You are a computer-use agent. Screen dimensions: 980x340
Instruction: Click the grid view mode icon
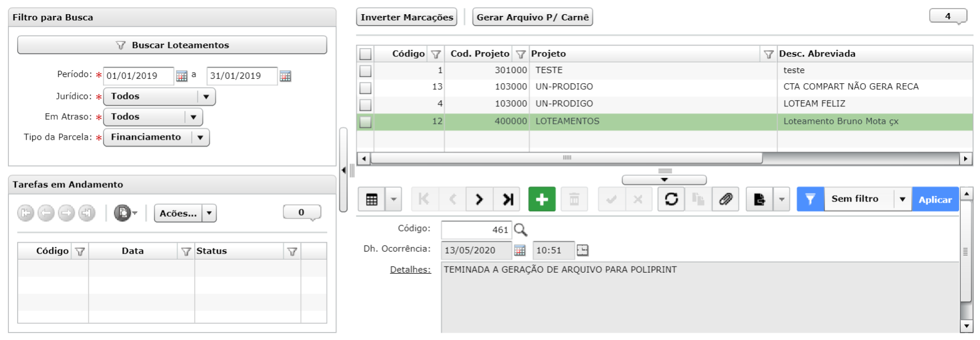point(372,199)
